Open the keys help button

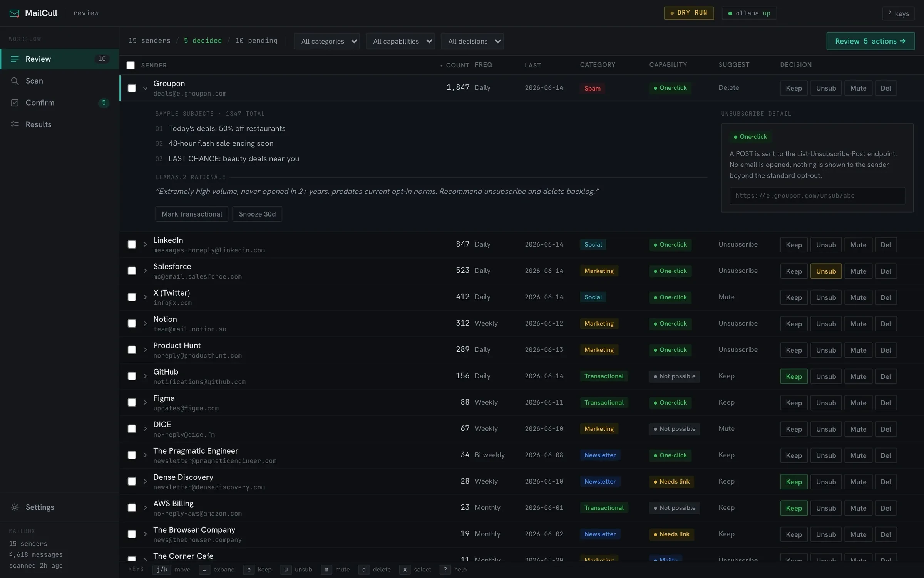point(898,13)
